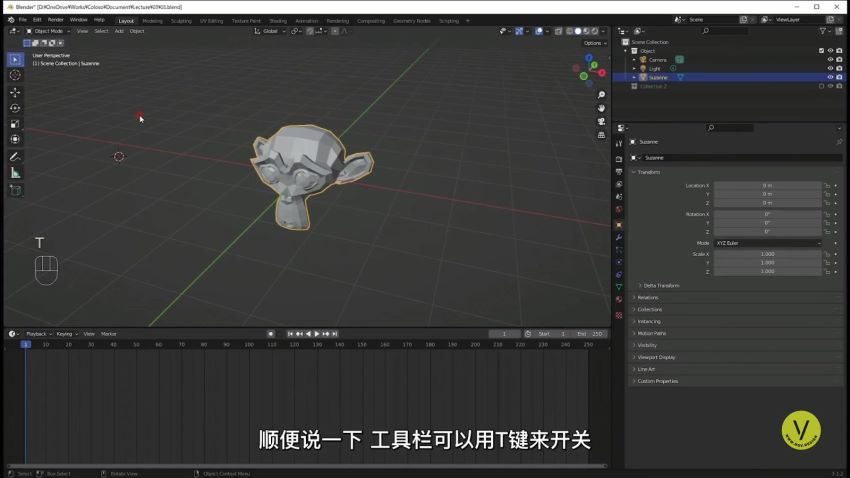This screenshot has width=850, height=478.
Task: Enable the Collection 2 checkbox
Action: (821, 86)
